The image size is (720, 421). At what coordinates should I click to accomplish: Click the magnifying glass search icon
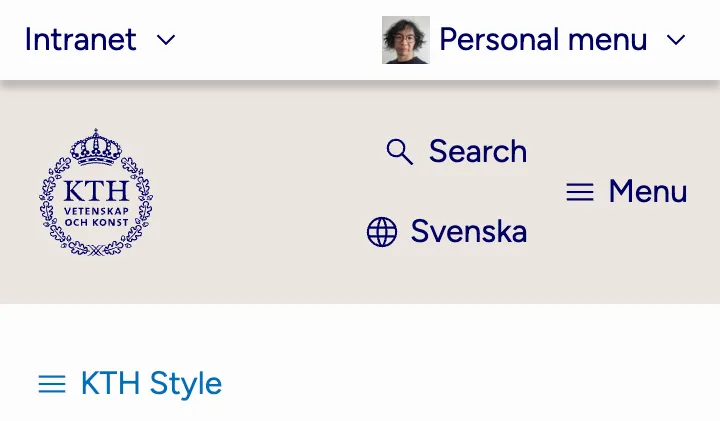tap(400, 152)
